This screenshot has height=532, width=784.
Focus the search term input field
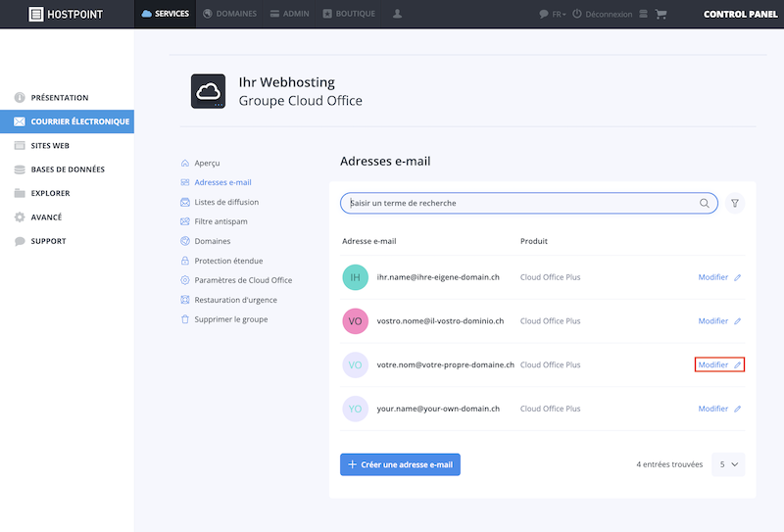(x=522, y=203)
